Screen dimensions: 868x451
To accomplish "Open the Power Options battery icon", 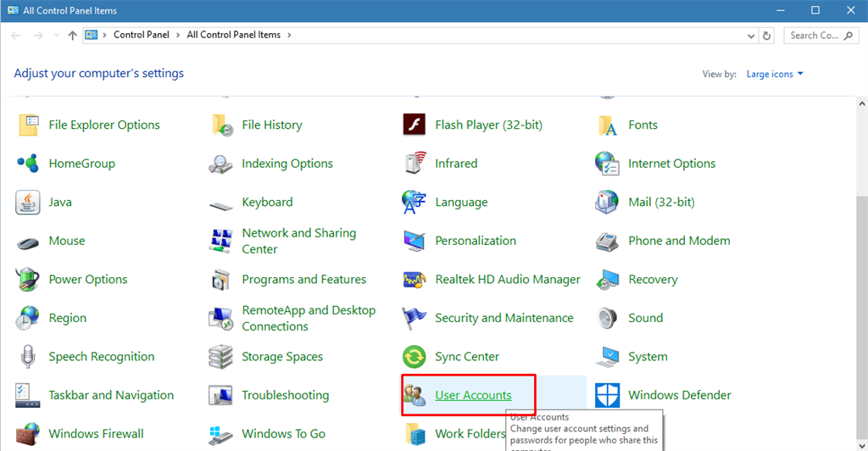I will [x=28, y=280].
